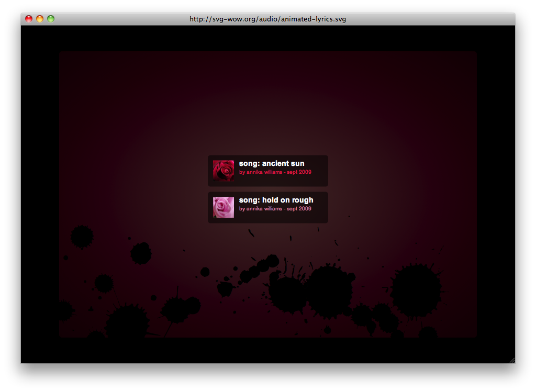The width and height of the screenshot is (536, 392).
Task: Play the song titled 'ancient sun'
Action: click(x=272, y=163)
